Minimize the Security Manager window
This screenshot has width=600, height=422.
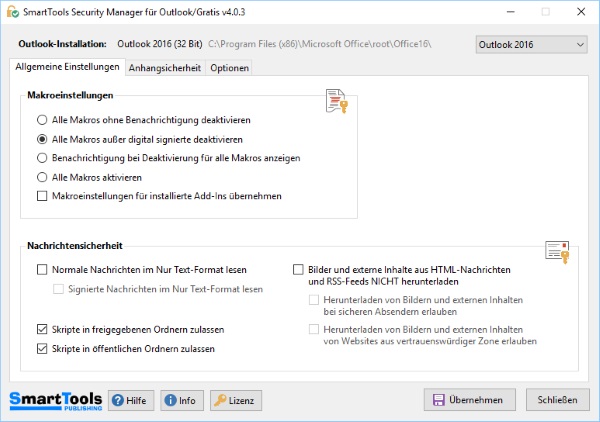510,12
